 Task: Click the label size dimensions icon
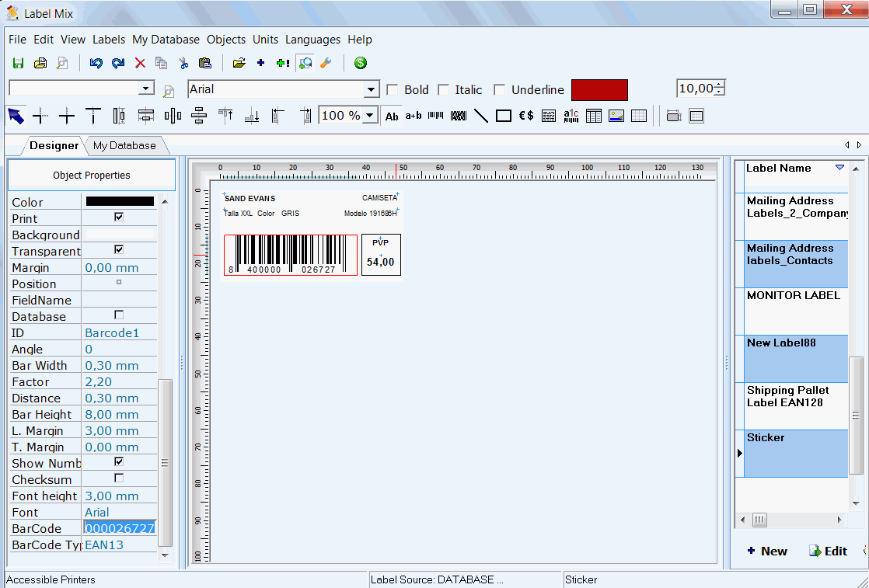[x=674, y=116]
